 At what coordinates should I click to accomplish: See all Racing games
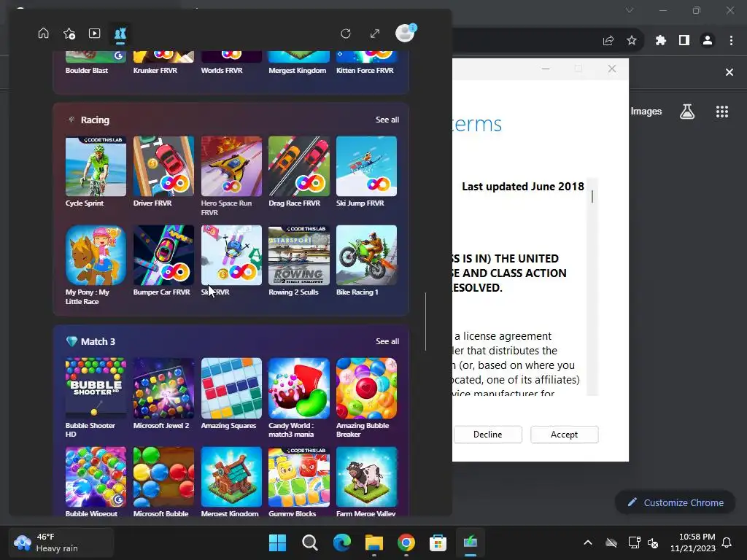point(387,120)
